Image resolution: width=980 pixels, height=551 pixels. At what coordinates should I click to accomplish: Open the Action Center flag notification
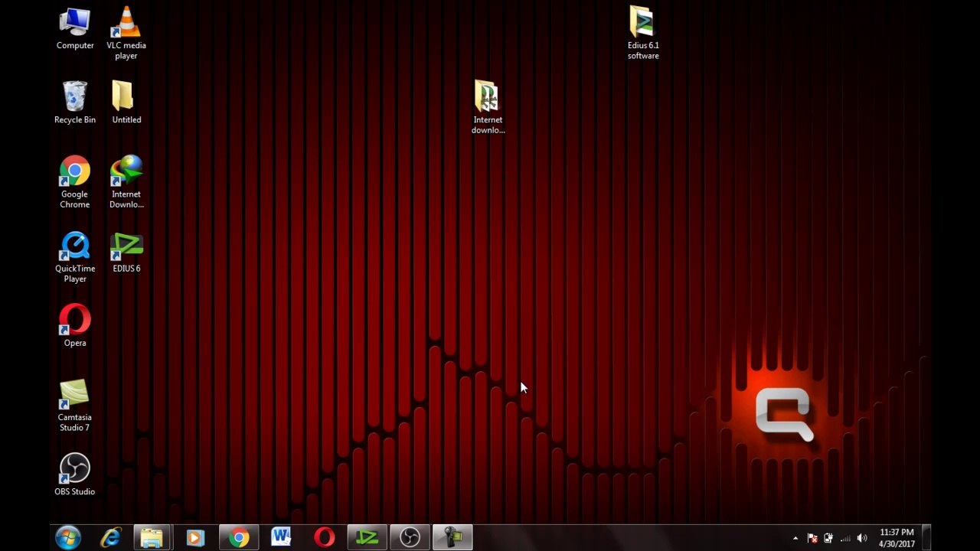(812, 539)
